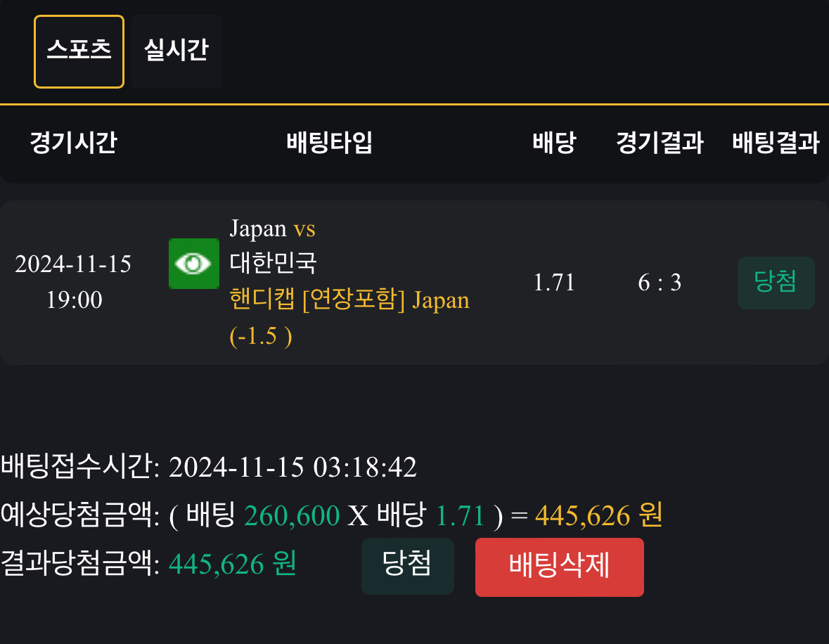Click the 경기시간 column header
Image resolution: width=829 pixels, height=644 pixels.
pyautogui.click(x=73, y=143)
